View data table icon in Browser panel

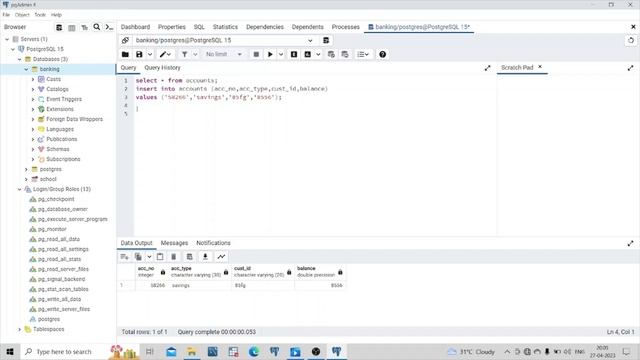[72, 27]
